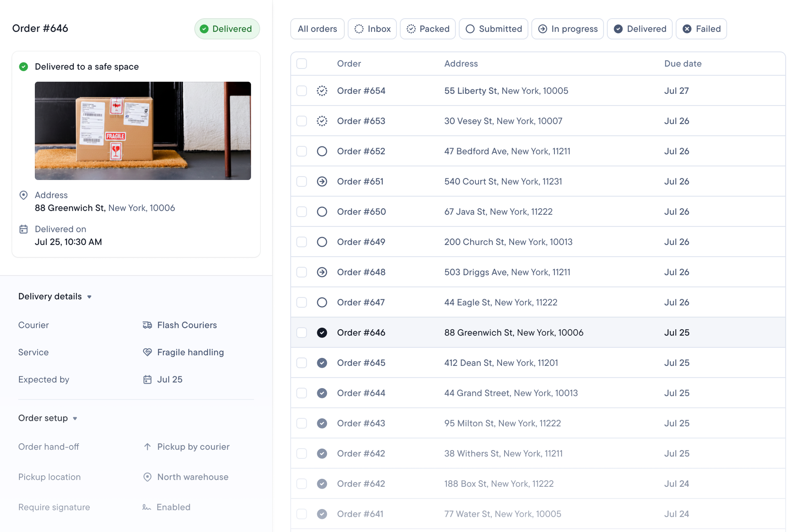804x532 pixels.
Task: Click the heart icon next to Fragile handling
Action: pos(147,352)
